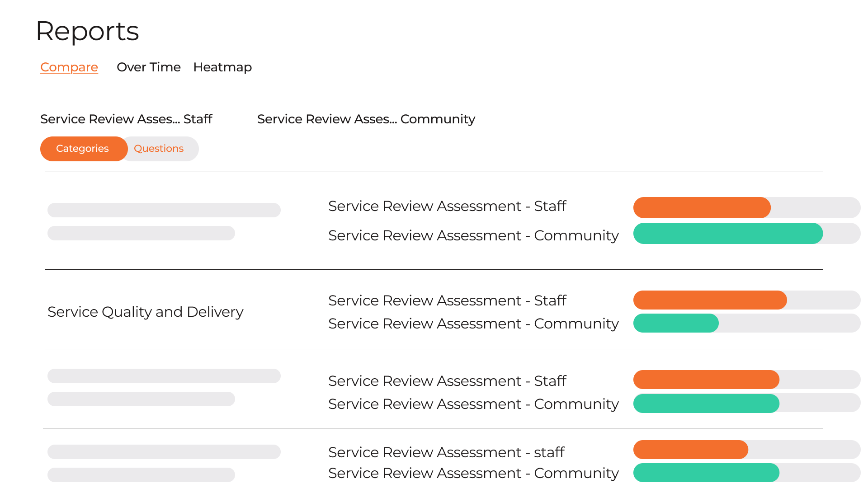868x488 pixels.
Task: Click the third row's placeholder category name
Action: 164,376
